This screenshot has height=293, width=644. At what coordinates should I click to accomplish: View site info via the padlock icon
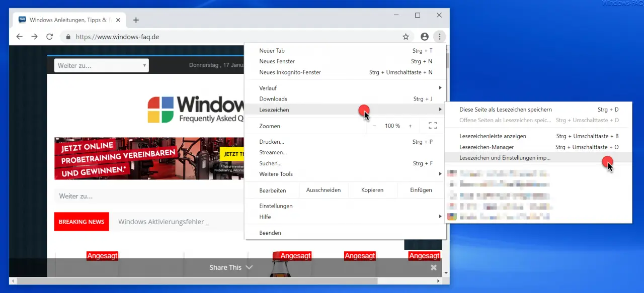[x=68, y=37]
